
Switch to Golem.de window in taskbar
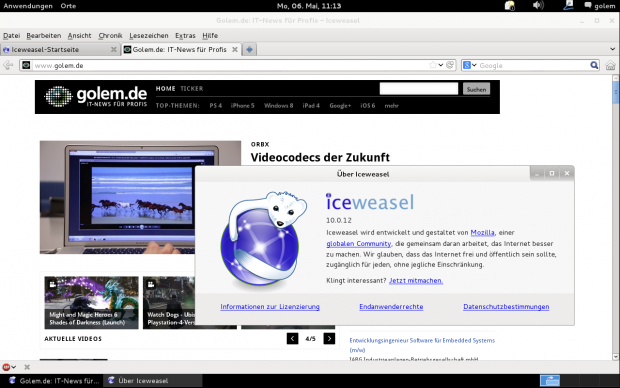pos(54,380)
